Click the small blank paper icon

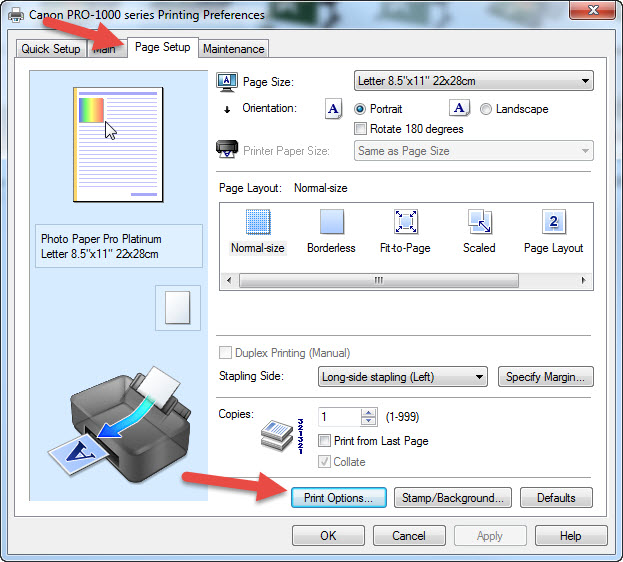tap(178, 308)
